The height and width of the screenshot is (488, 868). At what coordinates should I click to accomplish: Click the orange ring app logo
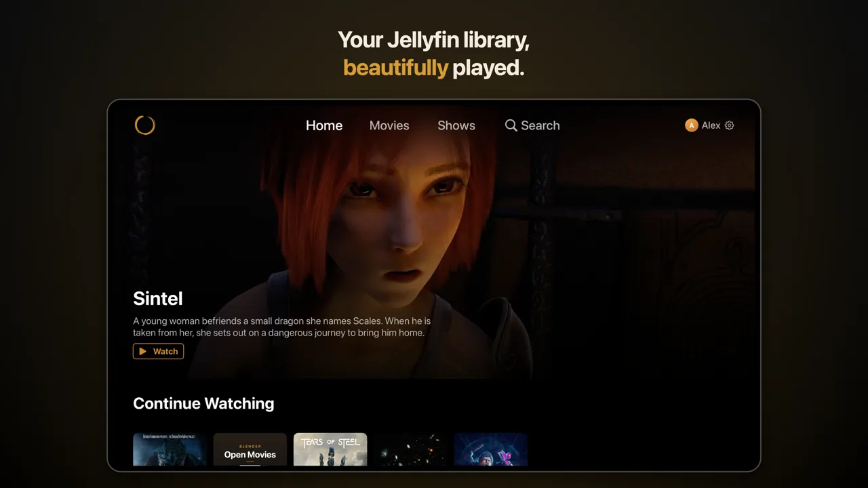145,125
